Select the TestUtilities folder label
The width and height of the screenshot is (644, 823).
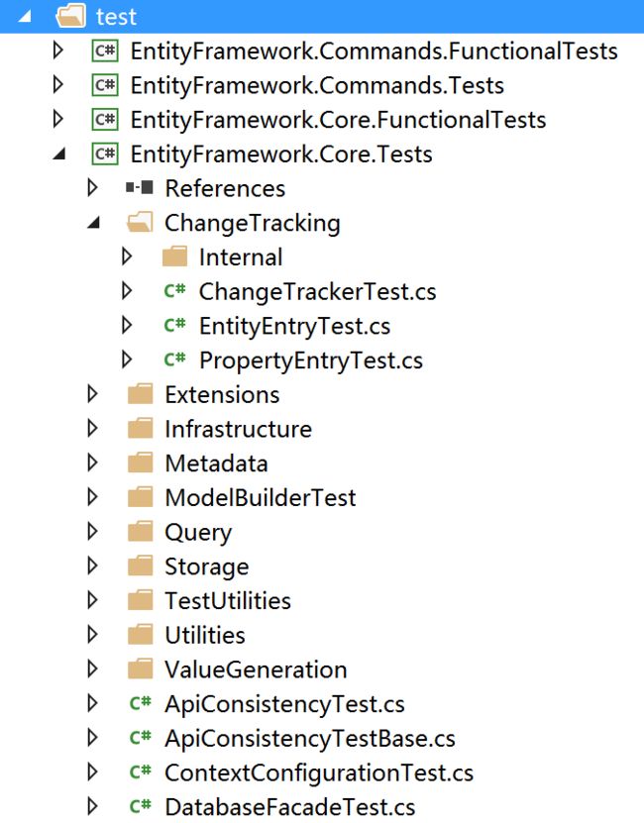[228, 600]
